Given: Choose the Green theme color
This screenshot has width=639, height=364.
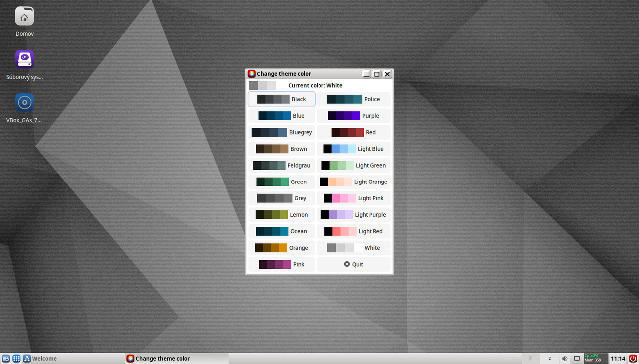Looking at the screenshot, I should [x=282, y=182].
